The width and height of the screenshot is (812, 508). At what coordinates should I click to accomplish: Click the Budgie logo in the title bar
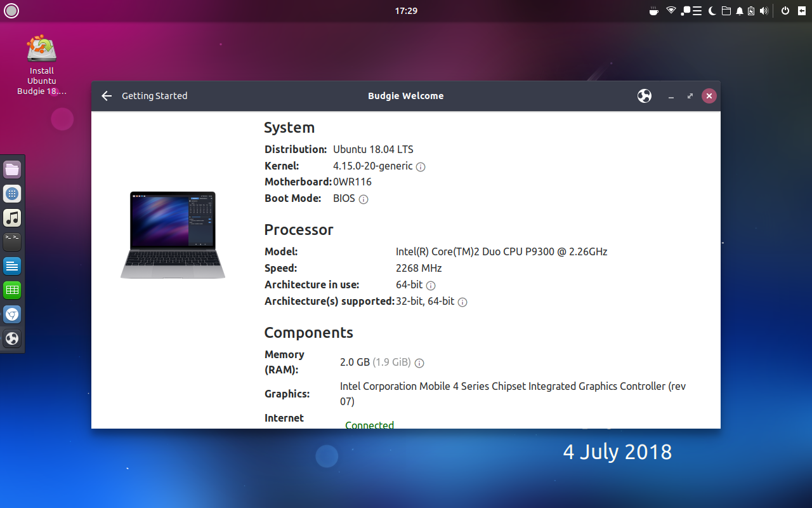click(x=645, y=96)
